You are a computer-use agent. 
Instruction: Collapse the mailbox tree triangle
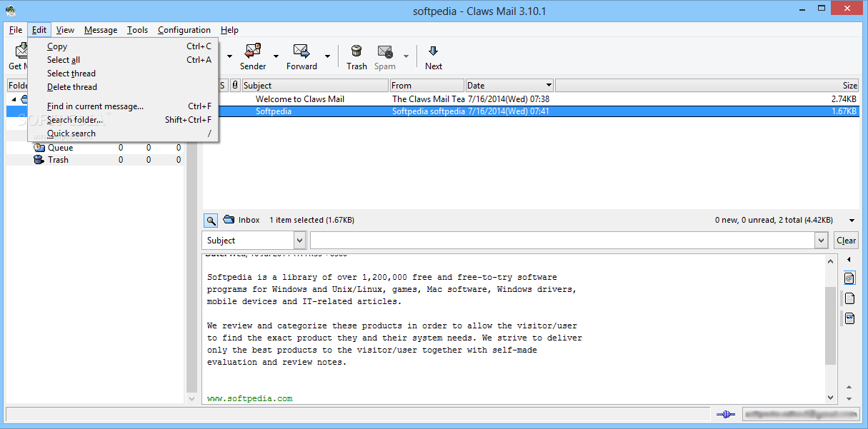14,99
